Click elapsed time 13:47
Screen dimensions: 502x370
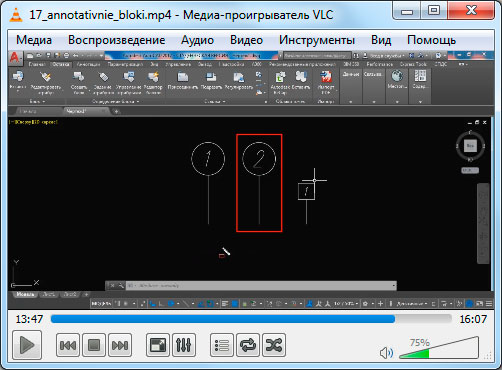click(29, 319)
